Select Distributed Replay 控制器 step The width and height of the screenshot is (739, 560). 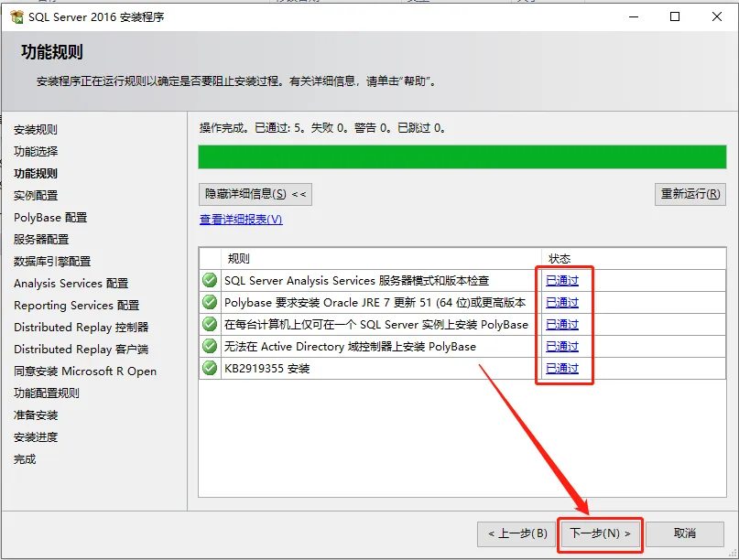pos(82,328)
